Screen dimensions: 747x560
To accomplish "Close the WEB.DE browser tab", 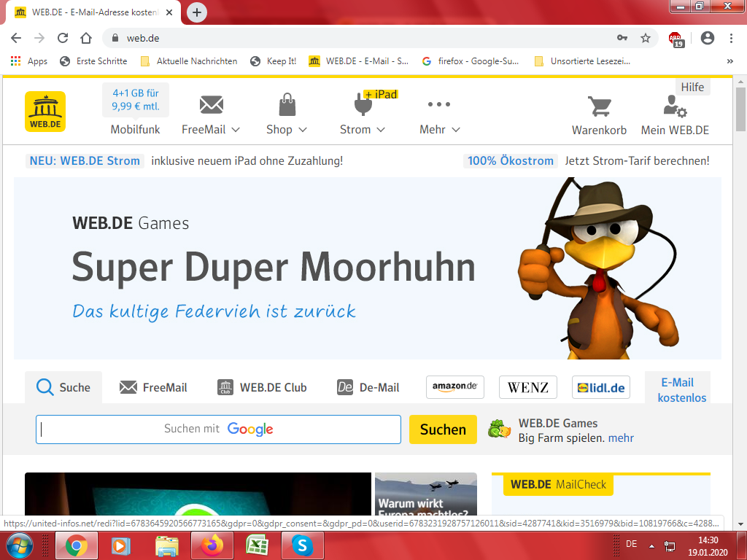I will [169, 12].
